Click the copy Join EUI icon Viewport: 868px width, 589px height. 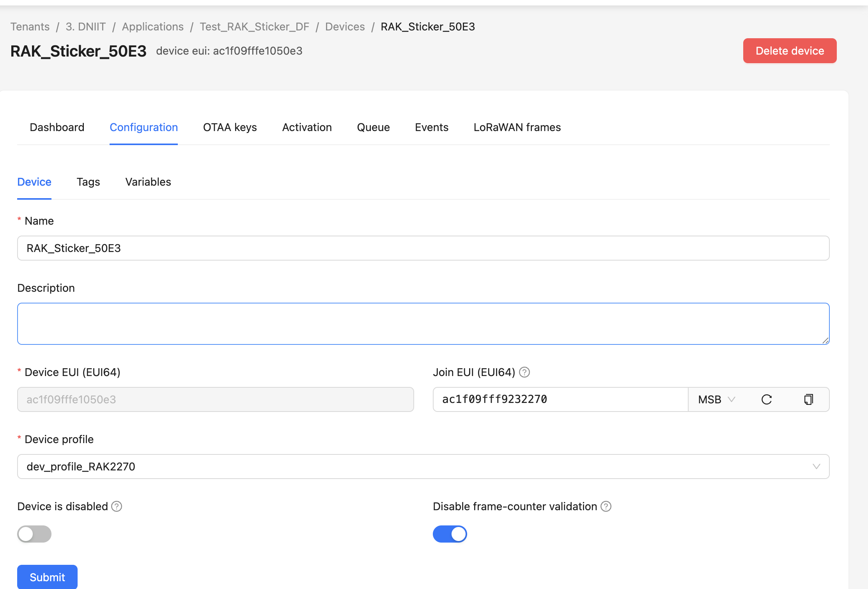point(808,399)
